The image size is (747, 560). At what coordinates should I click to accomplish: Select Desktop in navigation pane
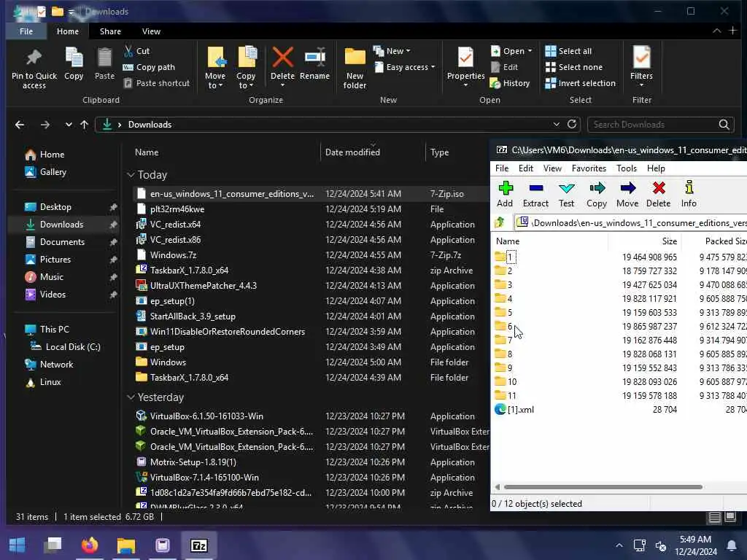pyautogui.click(x=55, y=207)
